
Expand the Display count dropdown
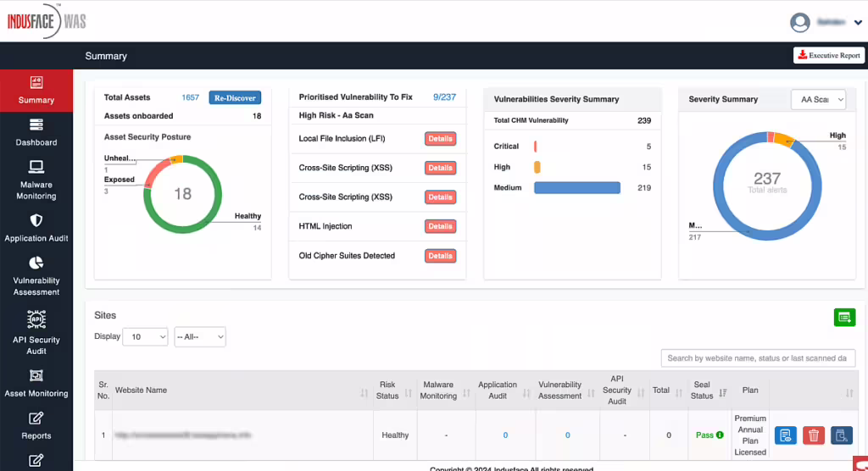145,337
